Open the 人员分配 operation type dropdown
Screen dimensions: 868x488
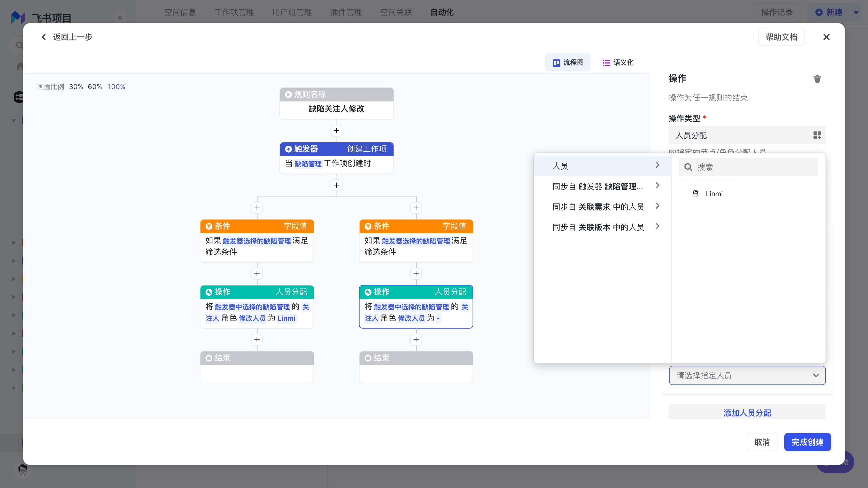point(747,135)
